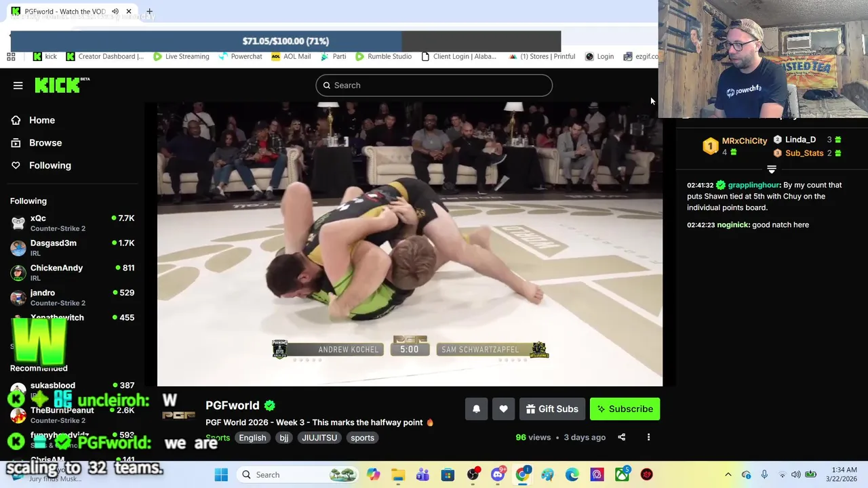Image resolution: width=868 pixels, height=488 pixels.
Task: Mute the PGFworld browser tab audio
Action: click(x=115, y=12)
